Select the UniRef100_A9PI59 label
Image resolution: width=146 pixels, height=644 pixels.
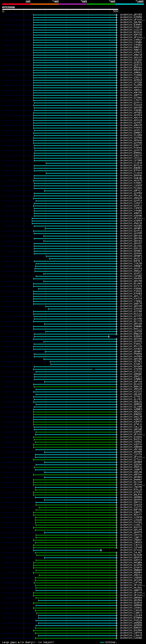(131, 35)
